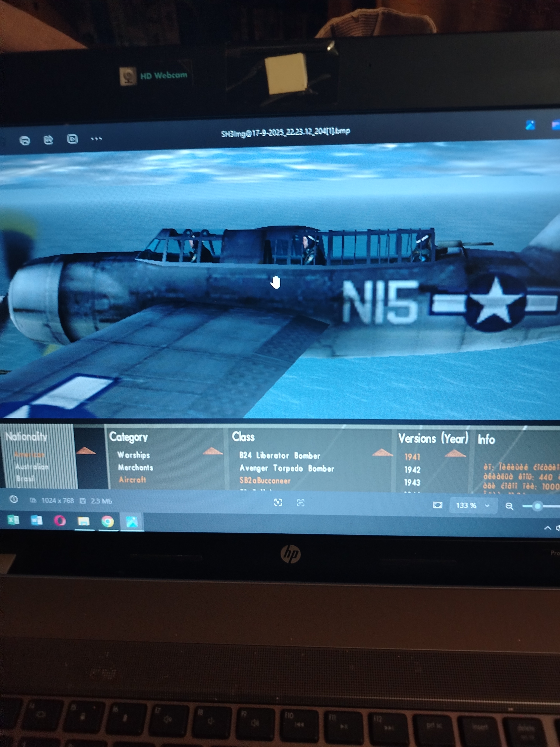Click 1942 in the Versions list

pyautogui.click(x=412, y=470)
